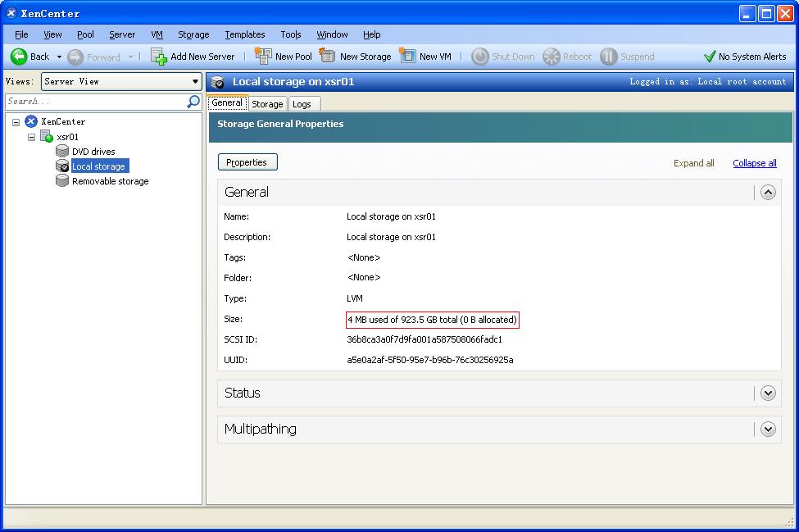Screen dimensions: 799x532
Task: Open the Pool menu
Action: (x=85, y=34)
